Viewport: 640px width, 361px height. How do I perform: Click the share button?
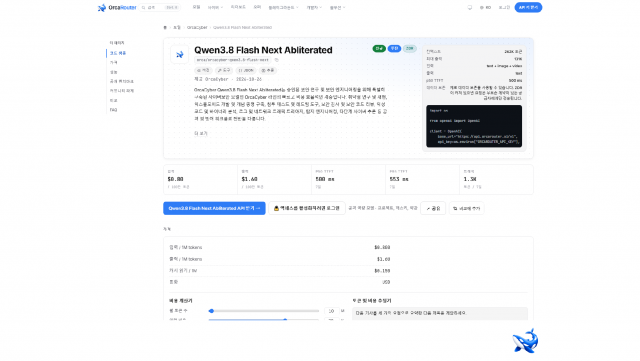point(433,208)
